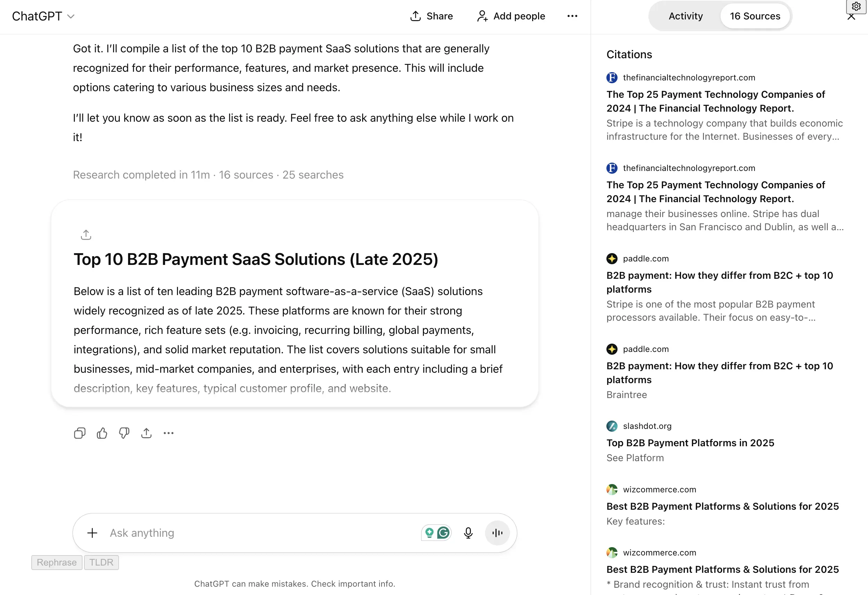The image size is (868, 595).
Task: Open the three-dot header menu
Action: (572, 16)
